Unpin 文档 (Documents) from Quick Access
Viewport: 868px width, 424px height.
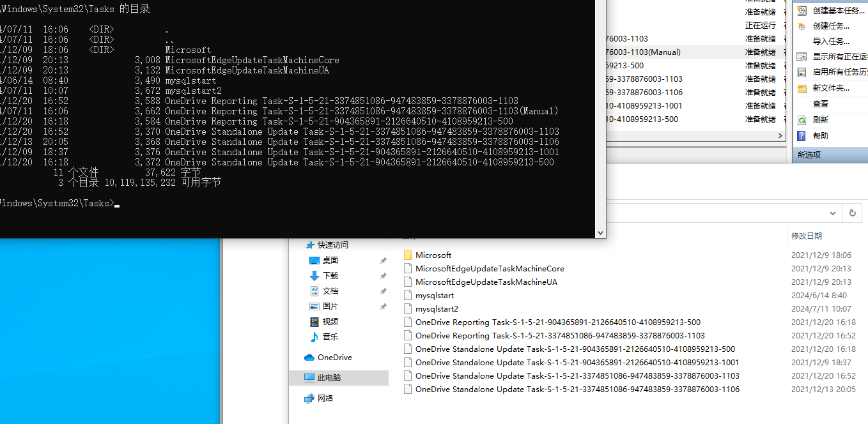(383, 292)
